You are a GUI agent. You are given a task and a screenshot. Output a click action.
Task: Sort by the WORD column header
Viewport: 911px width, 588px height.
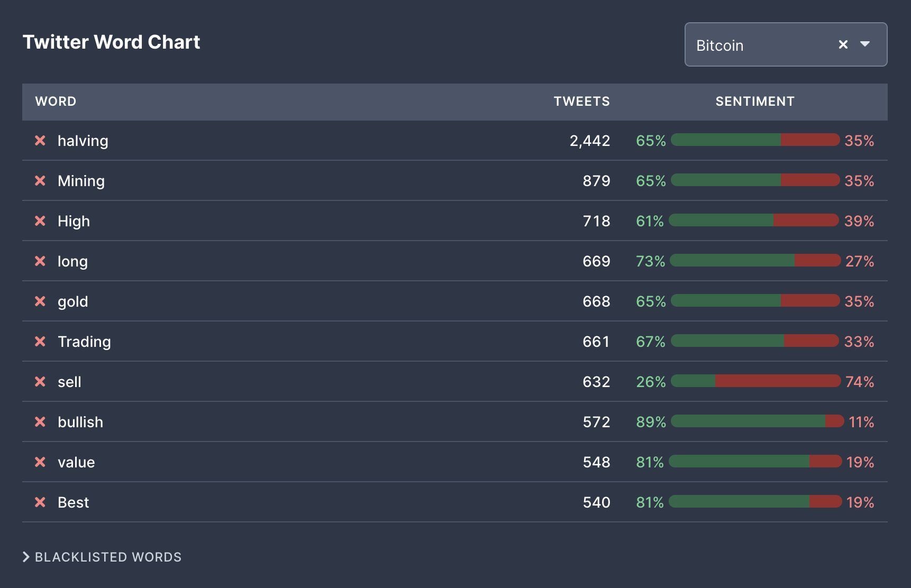point(56,102)
